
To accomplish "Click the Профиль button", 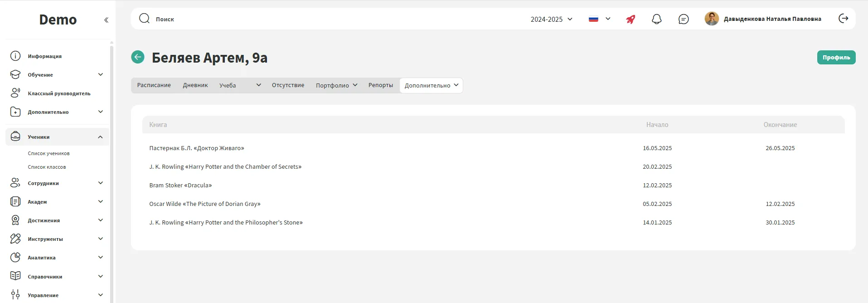I will pos(836,58).
